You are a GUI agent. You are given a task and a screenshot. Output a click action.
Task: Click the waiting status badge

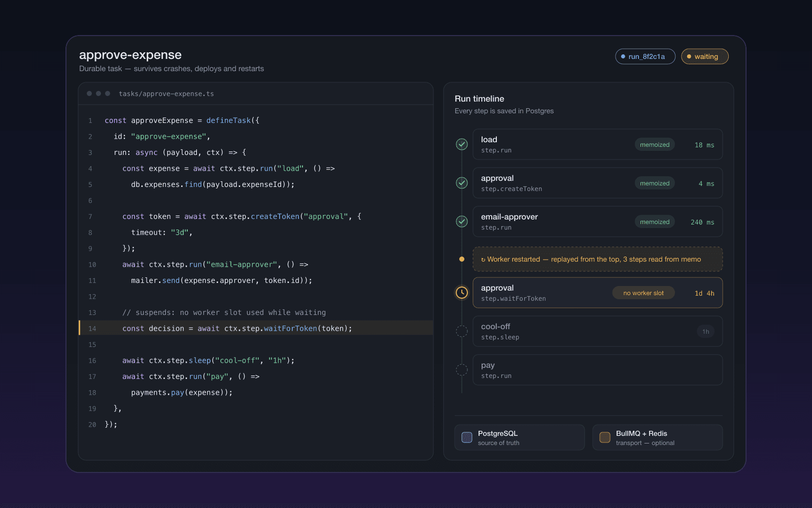[x=705, y=56]
